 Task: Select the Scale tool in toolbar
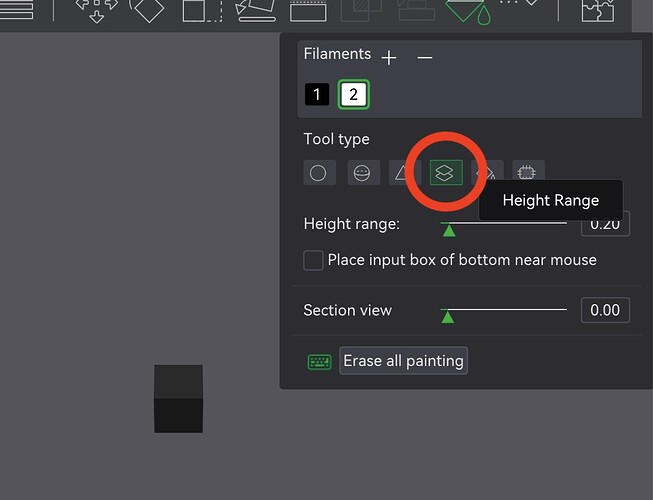pyautogui.click(x=202, y=10)
